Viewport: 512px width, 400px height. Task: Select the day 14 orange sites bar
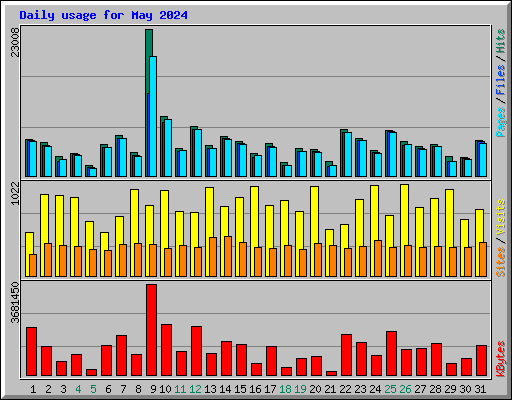[228, 256]
